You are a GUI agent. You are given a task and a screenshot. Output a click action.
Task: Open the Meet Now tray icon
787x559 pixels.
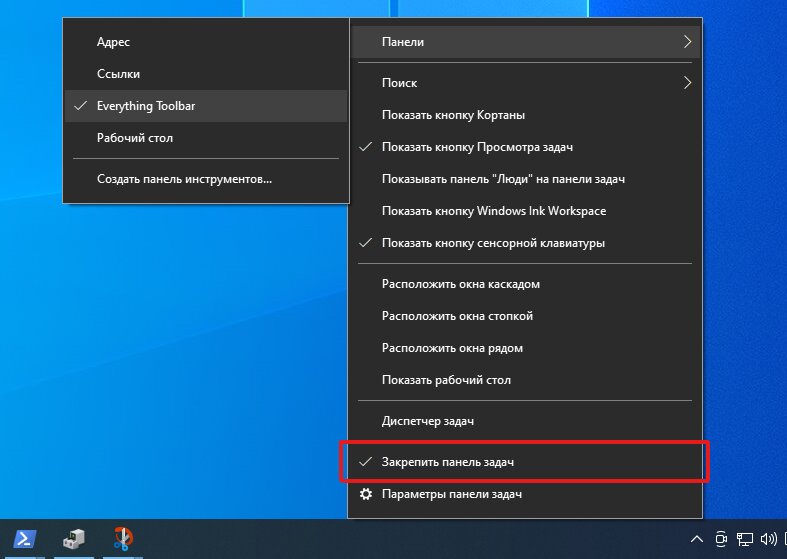pyautogui.click(x=721, y=539)
